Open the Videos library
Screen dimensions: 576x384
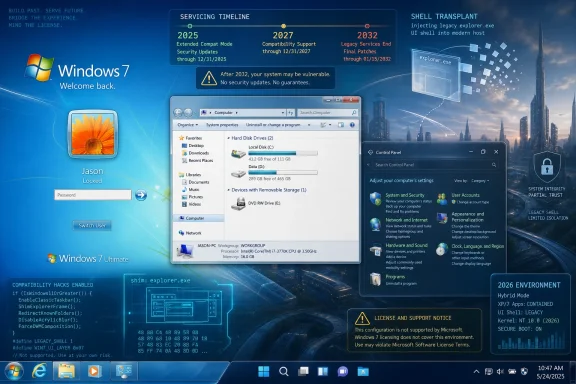tap(192, 204)
